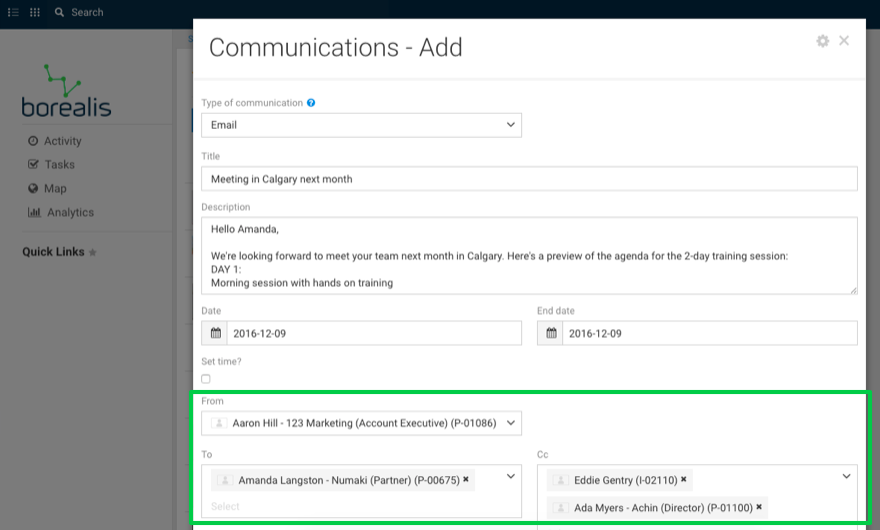Screen dimensions: 880x530
Task: Expand the Cc recipients dropdown arrow
Action: tap(846, 477)
